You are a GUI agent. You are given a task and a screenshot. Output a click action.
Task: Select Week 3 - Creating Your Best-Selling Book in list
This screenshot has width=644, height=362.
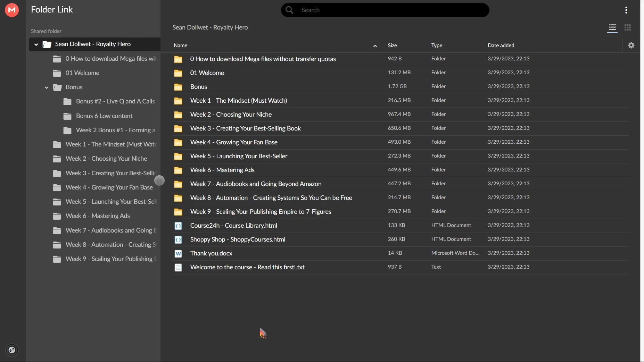[x=246, y=128]
